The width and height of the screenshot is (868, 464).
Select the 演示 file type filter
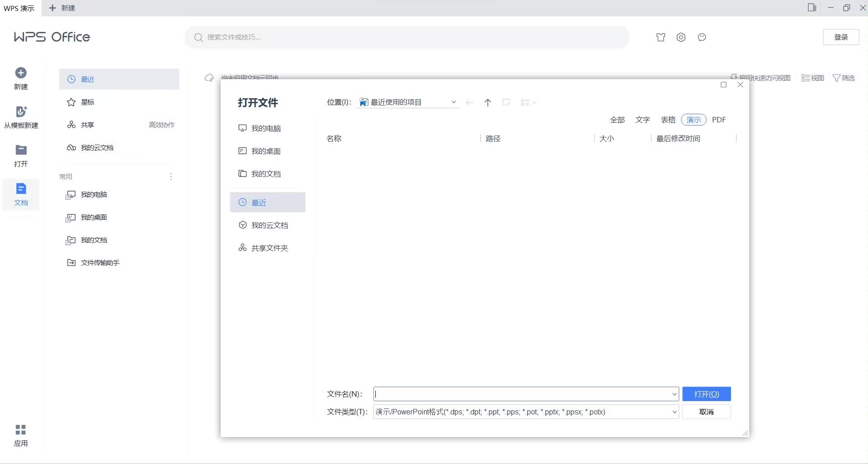coord(693,120)
